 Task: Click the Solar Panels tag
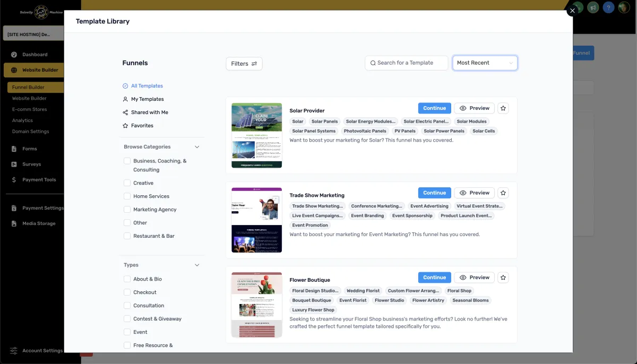pyautogui.click(x=324, y=122)
